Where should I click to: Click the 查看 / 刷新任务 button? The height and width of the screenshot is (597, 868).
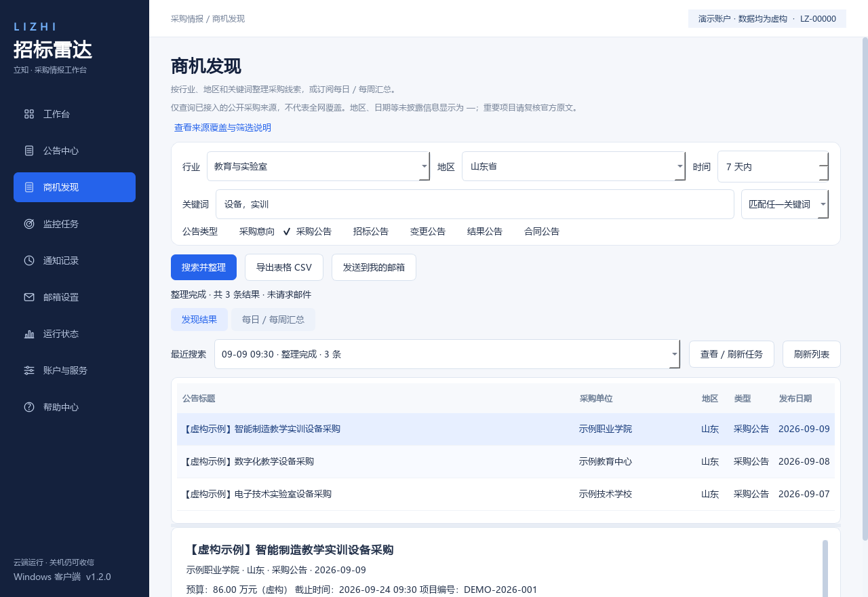click(732, 354)
